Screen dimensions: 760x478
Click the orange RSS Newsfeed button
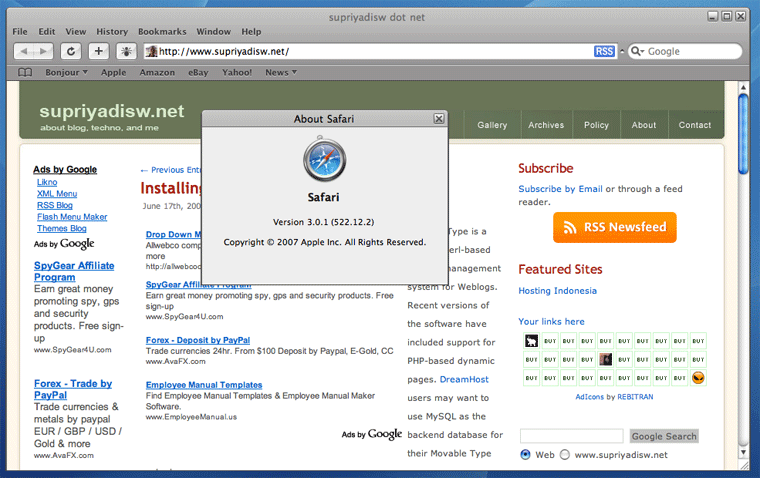[615, 227]
